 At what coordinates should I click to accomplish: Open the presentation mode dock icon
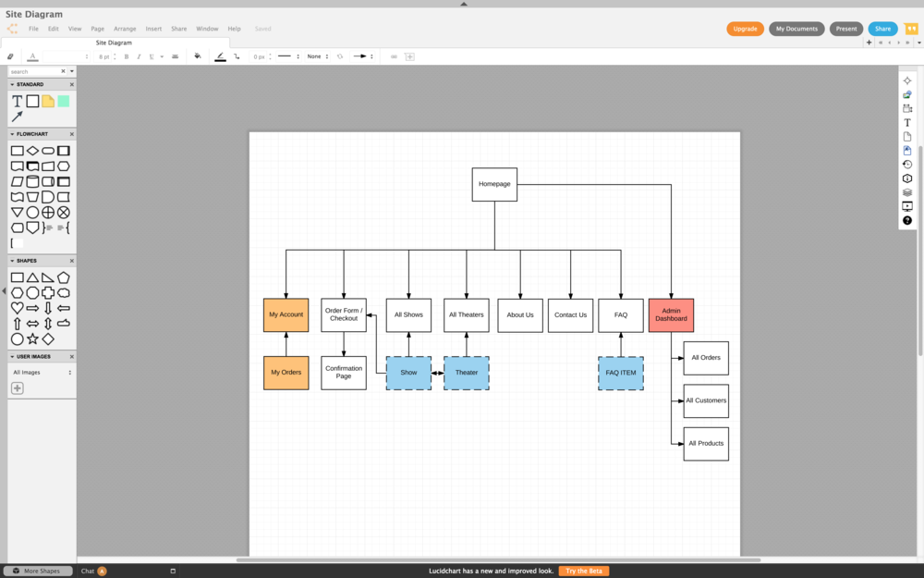(x=907, y=206)
